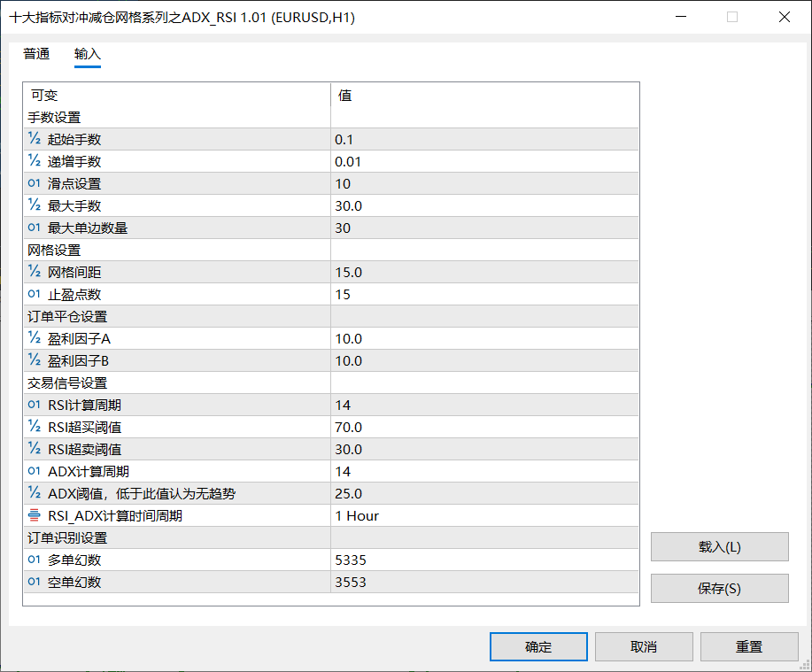The width and height of the screenshot is (812, 672).
Task: Edit the RSI超卖阈值 value 30.0
Action: click(x=484, y=450)
